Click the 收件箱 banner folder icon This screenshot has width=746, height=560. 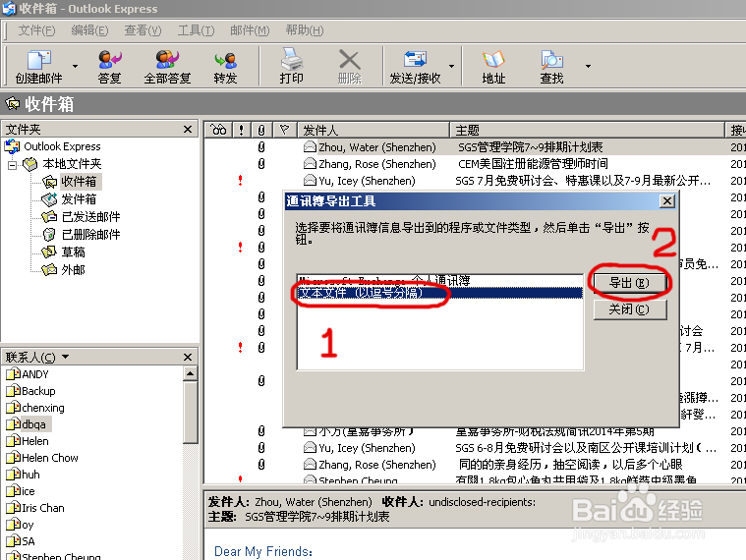coord(13,103)
